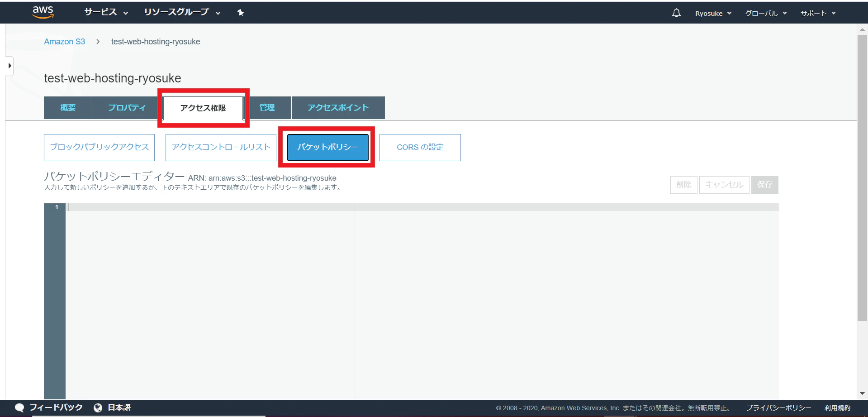The height and width of the screenshot is (417, 868).
Task: Click the 保存 button
Action: (x=765, y=185)
